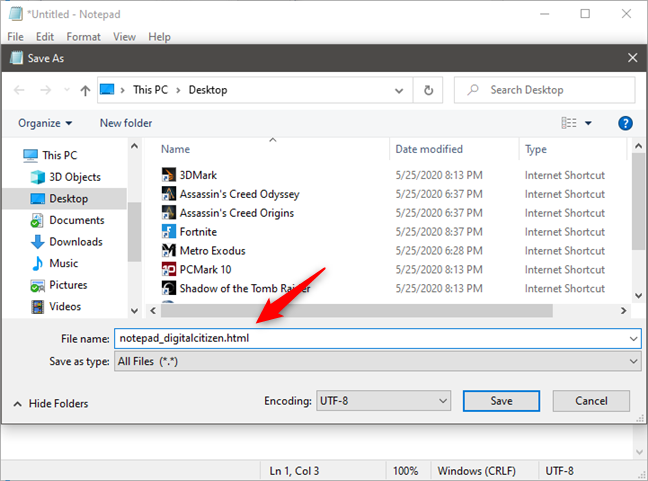Viewport: 648px width, 481px height.
Task: Collapse the folder pane with Hide Folders
Action: (50, 403)
